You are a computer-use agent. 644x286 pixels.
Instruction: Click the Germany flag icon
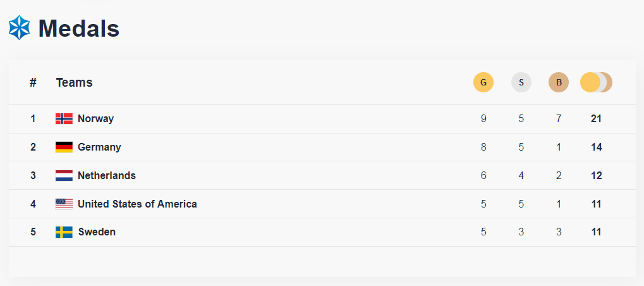click(x=64, y=147)
